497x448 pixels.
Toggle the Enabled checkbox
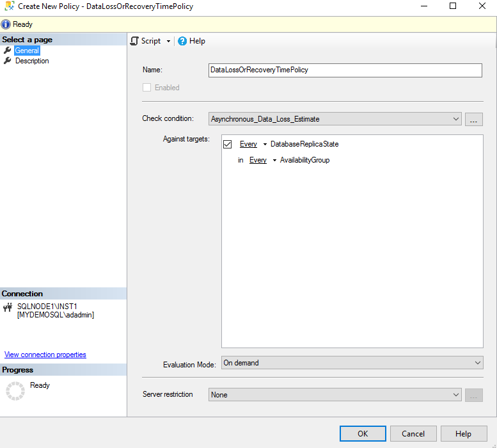(146, 88)
